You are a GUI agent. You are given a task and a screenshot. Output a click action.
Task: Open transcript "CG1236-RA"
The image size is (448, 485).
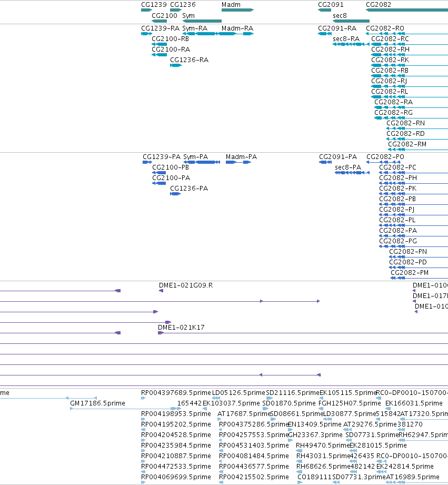click(x=189, y=60)
